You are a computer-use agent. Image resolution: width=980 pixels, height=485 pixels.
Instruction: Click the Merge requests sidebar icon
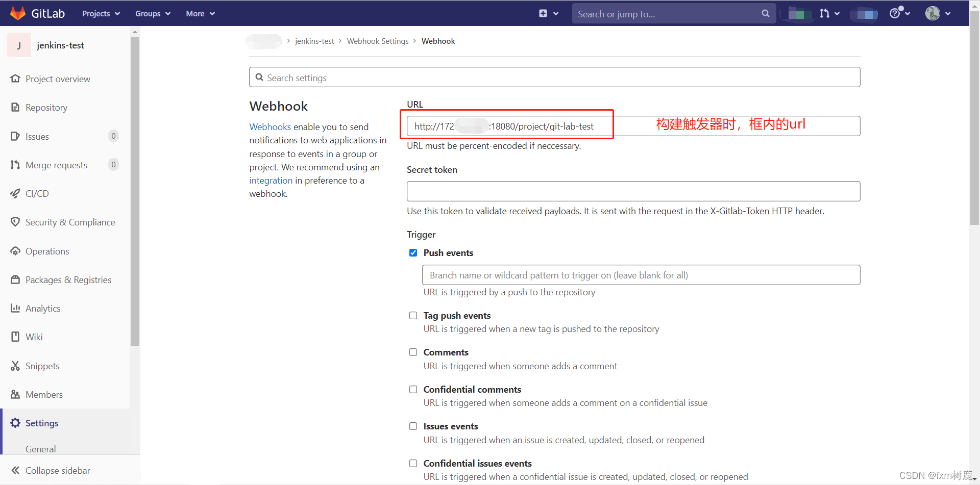coord(15,165)
